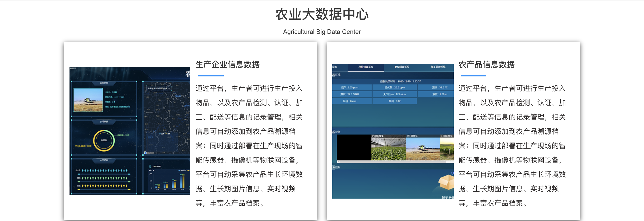Click the 生产企业信息数据 heading
Screen dimensions: 644x221
pyautogui.click(x=227, y=64)
